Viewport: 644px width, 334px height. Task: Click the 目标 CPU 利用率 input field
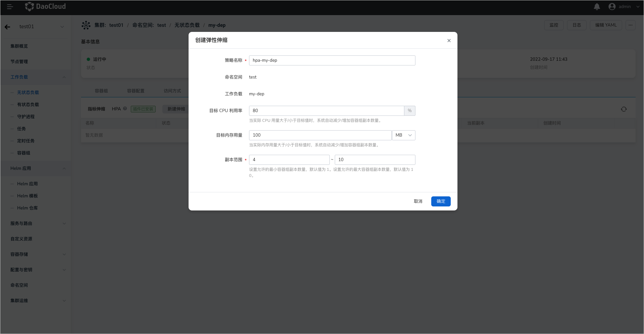pyautogui.click(x=326, y=111)
